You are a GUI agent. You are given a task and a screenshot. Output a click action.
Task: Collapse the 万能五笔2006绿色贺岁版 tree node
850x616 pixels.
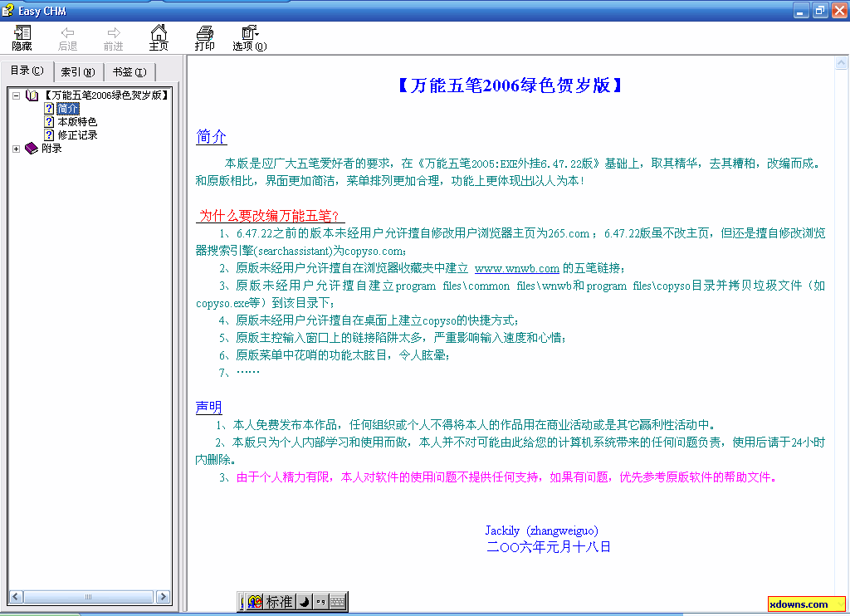[x=17, y=95]
